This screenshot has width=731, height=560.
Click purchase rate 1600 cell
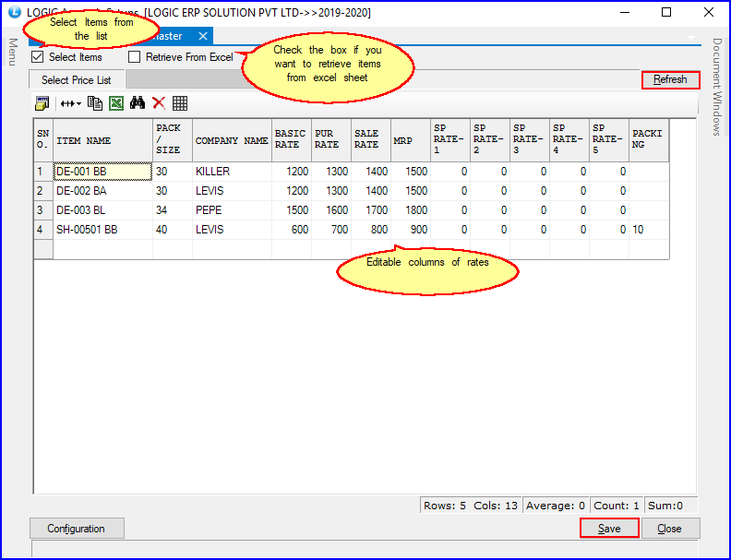coord(331,210)
